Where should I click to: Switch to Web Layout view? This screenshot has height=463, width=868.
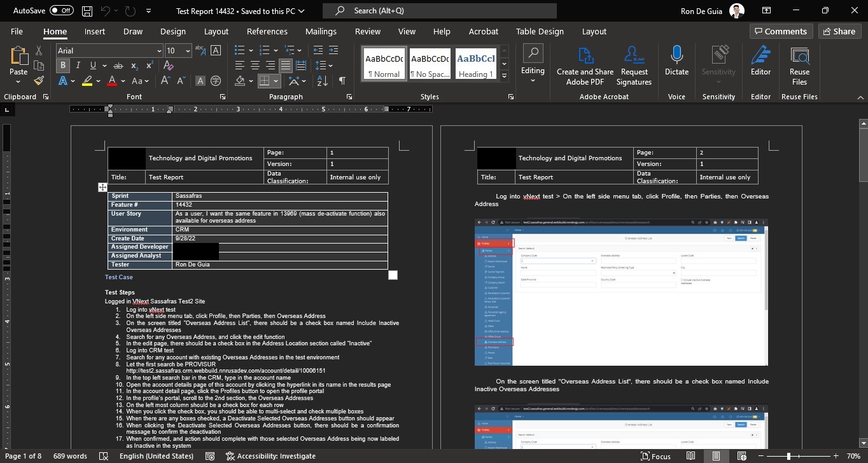741,456
